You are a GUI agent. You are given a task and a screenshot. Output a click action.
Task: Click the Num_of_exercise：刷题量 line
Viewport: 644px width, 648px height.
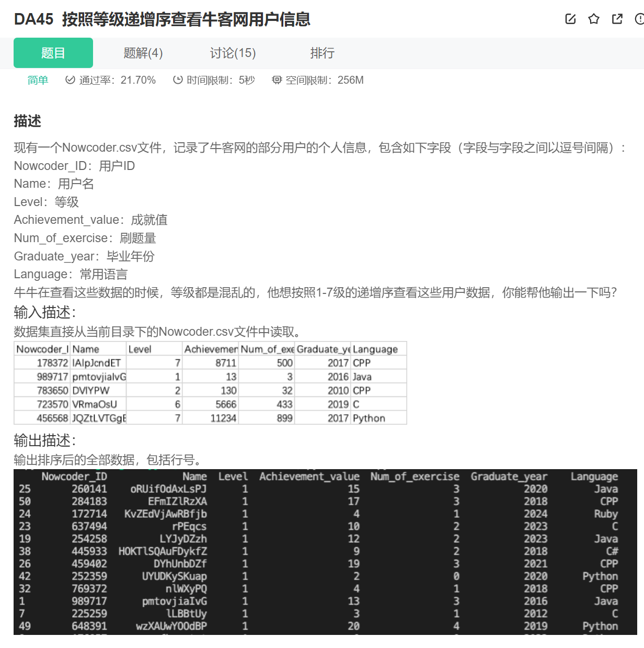[x=85, y=238]
